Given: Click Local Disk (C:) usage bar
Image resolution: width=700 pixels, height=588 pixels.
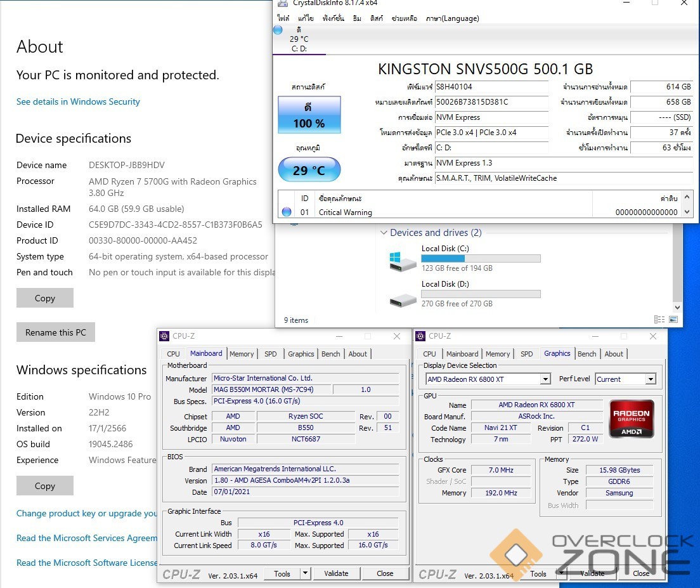Looking at the screenshot, I should tap(481, 259).
